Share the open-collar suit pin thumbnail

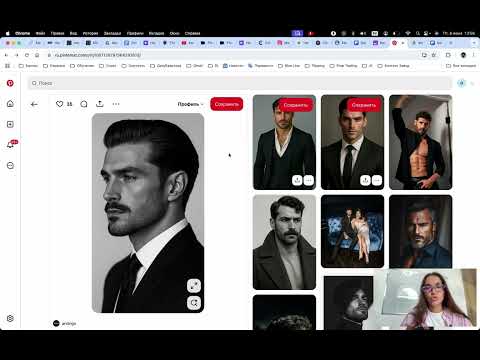297,180
